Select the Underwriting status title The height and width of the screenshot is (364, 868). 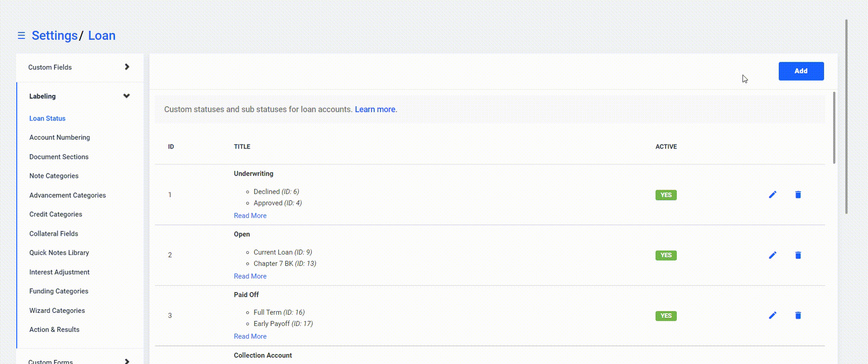[x=253, y=173]
